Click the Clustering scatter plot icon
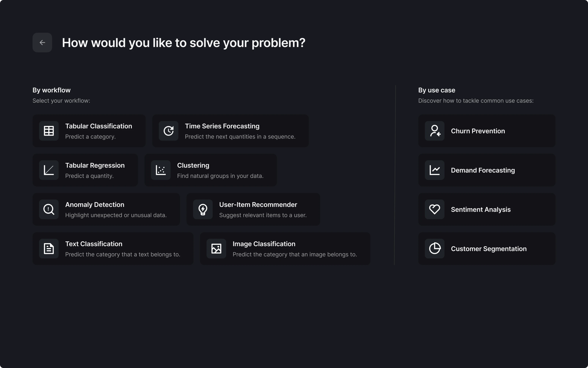This screenshot has width=588, height=368. pos(161,170)
